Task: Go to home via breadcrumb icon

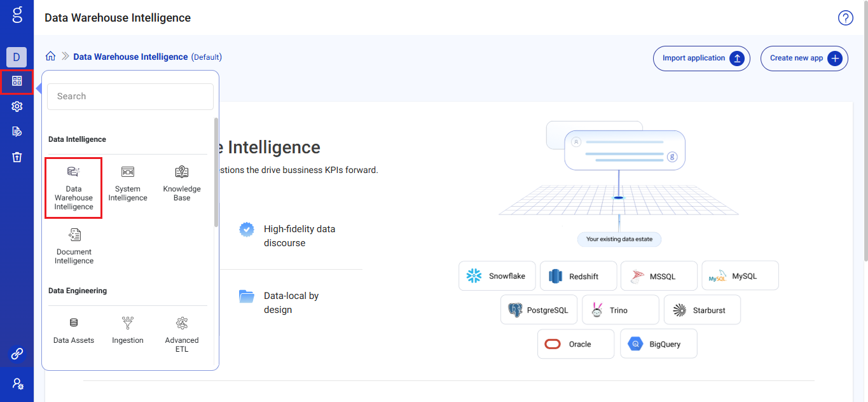Action: (x=51, y=56)
